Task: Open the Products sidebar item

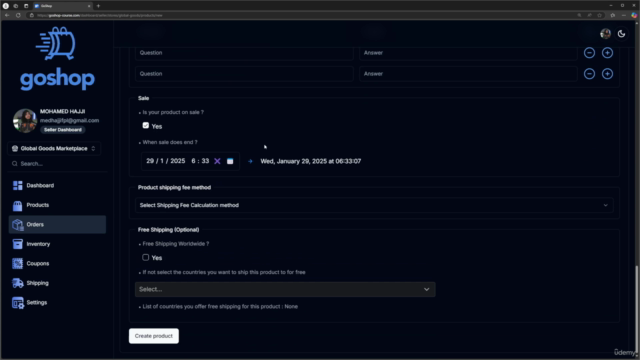Action: click(x=57, y=205)
